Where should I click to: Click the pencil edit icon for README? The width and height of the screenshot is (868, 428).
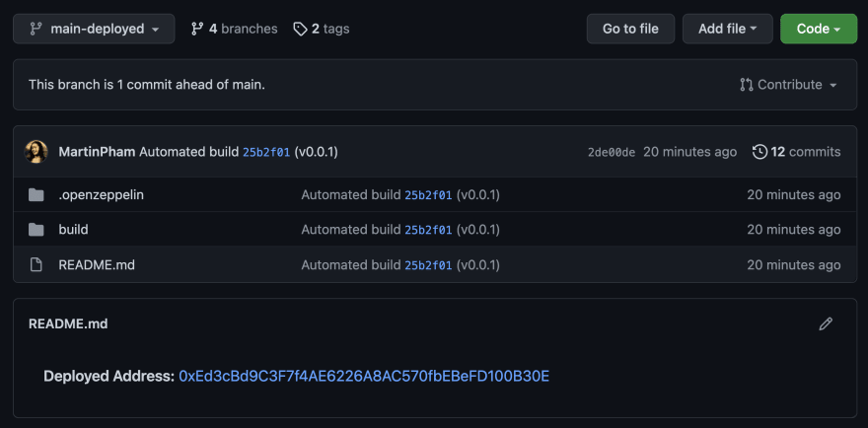[826, 323]
